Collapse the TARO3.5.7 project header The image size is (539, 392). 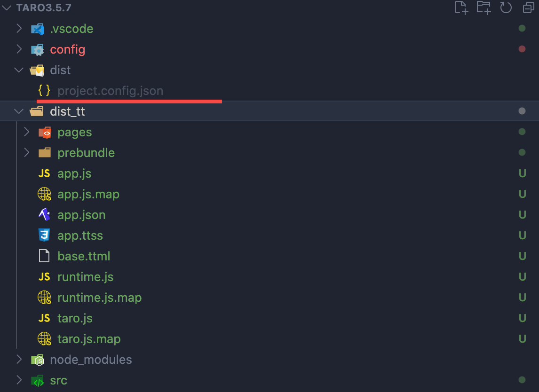[6, 8]
